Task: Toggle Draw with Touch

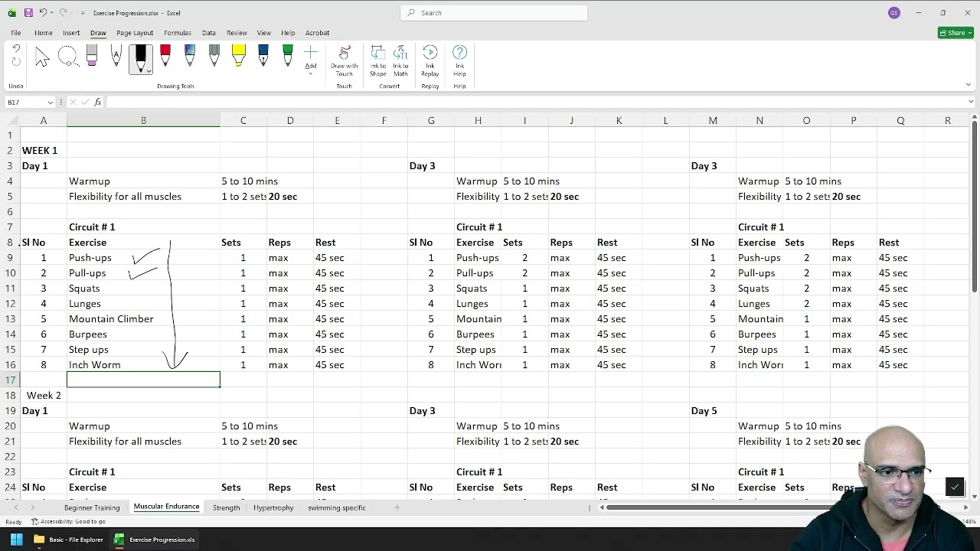Action: coord(344,60)
